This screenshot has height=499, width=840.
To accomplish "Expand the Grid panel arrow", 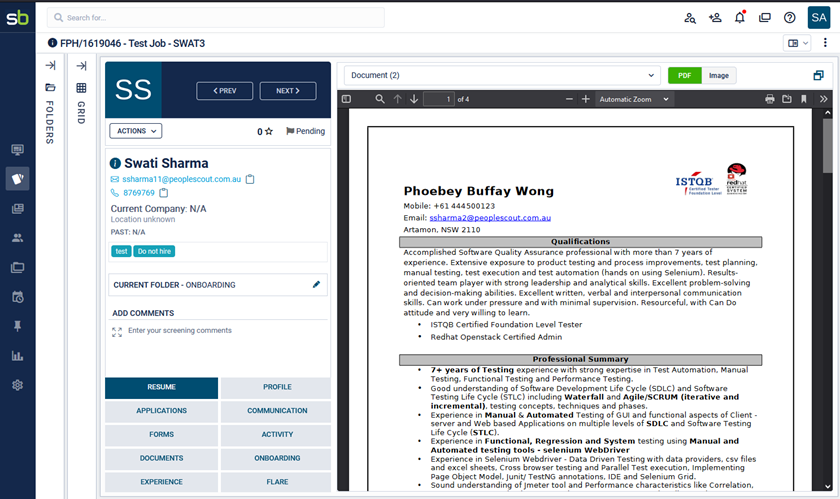I will click(x=81, y=65).
